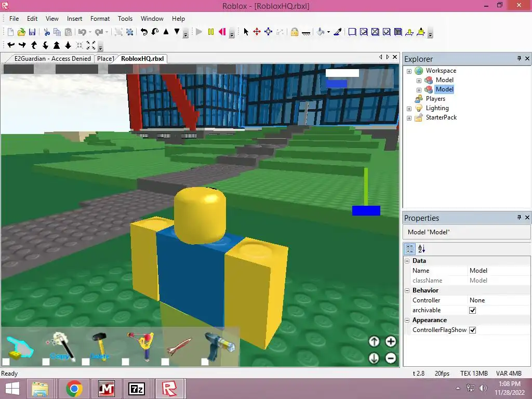Open the camera toolbar overflow options

[100, 47]
